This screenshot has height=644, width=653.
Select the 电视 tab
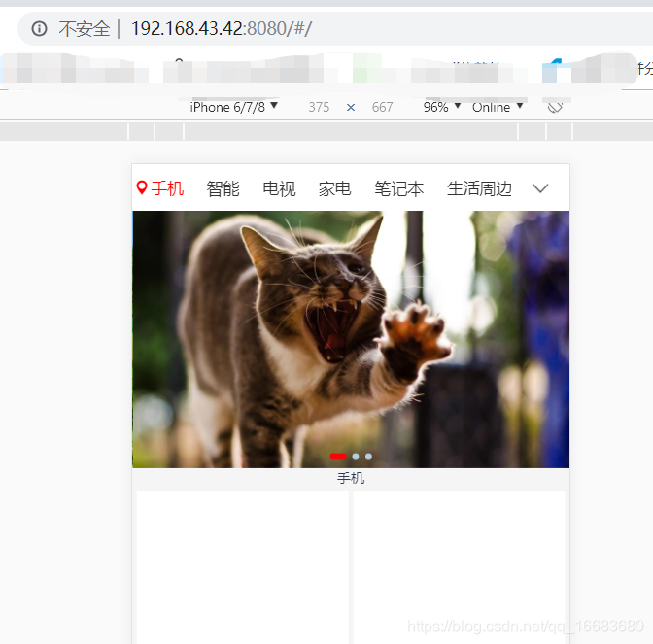(x=279, y=189)
